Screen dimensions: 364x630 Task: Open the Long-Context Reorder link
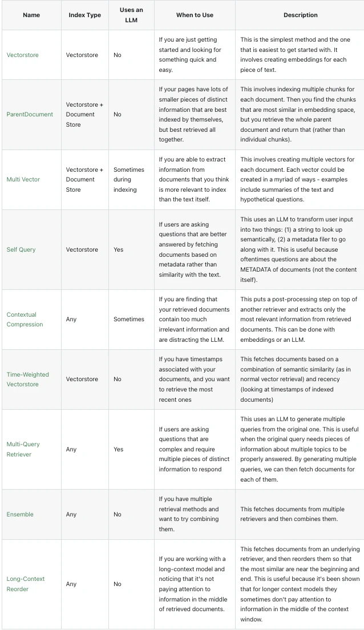pyautogui.click(x=25, y=584)
